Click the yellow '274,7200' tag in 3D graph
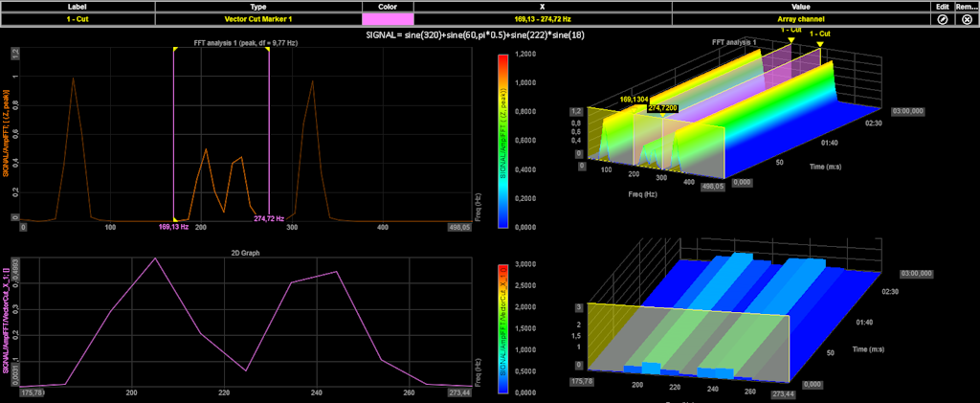 [661, 107]
